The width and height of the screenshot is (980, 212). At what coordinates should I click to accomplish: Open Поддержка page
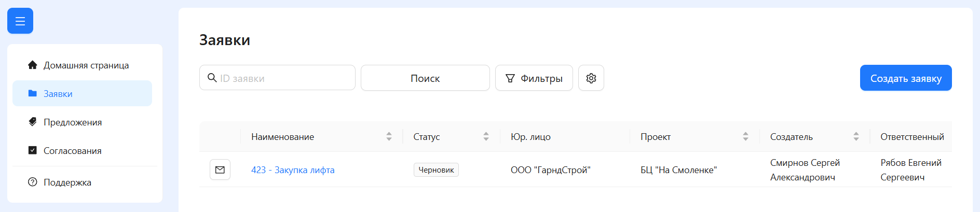[82, 182]
